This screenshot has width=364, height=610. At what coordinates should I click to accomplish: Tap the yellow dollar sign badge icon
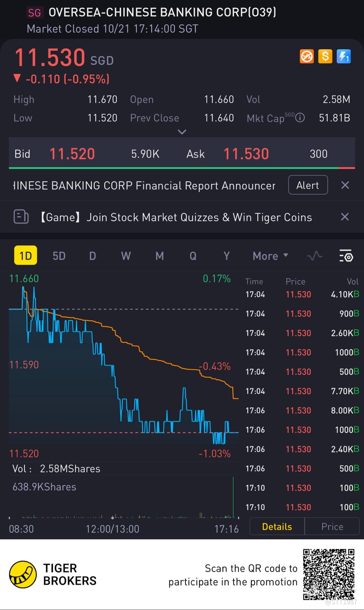(x=325, y=57)
